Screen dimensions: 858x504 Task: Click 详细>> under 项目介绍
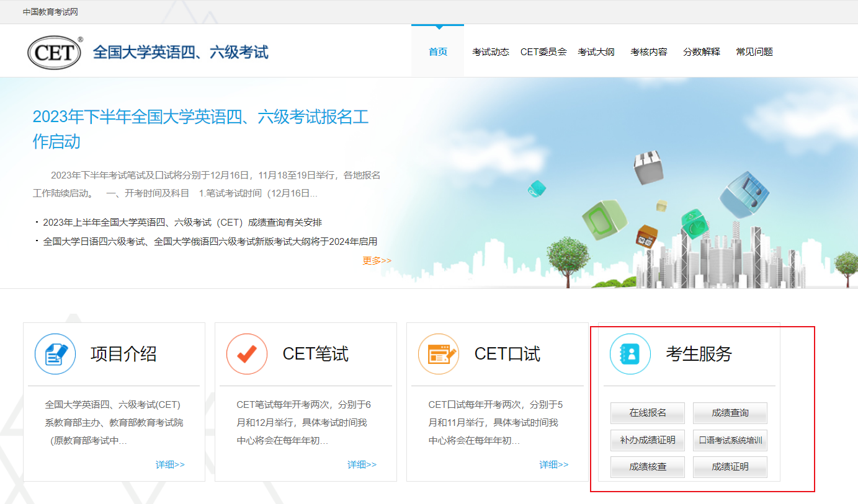[170, 464]
